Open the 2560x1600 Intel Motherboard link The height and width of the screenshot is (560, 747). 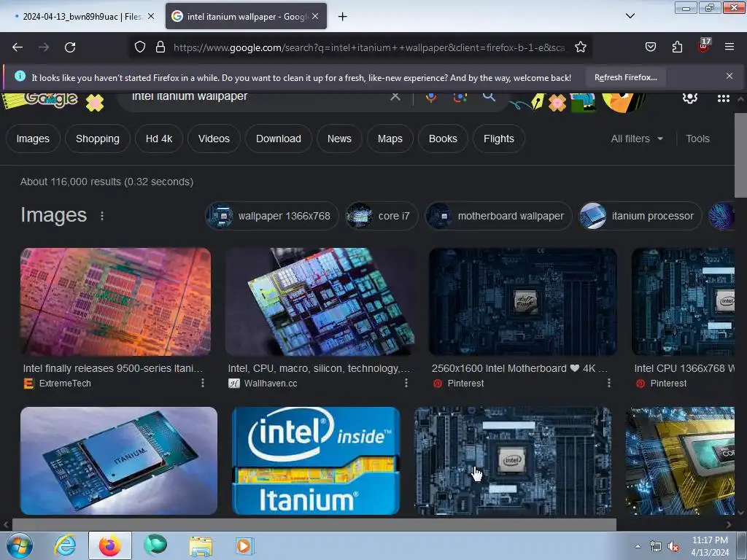pos(519,368)
